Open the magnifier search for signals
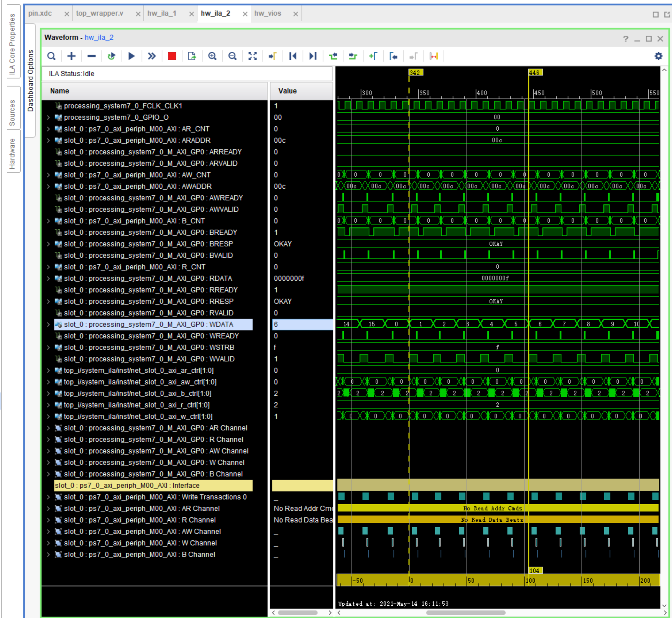The image size is (672, 618). 51,56
